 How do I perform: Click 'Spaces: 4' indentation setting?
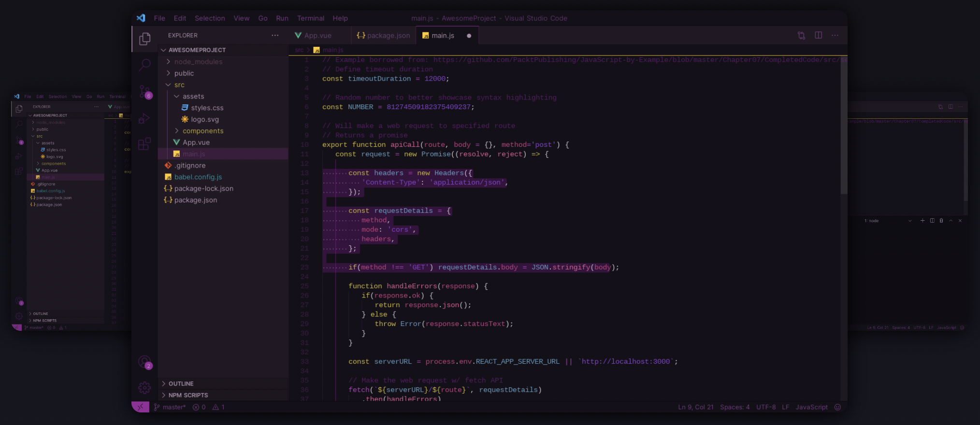tap(735, 407)
